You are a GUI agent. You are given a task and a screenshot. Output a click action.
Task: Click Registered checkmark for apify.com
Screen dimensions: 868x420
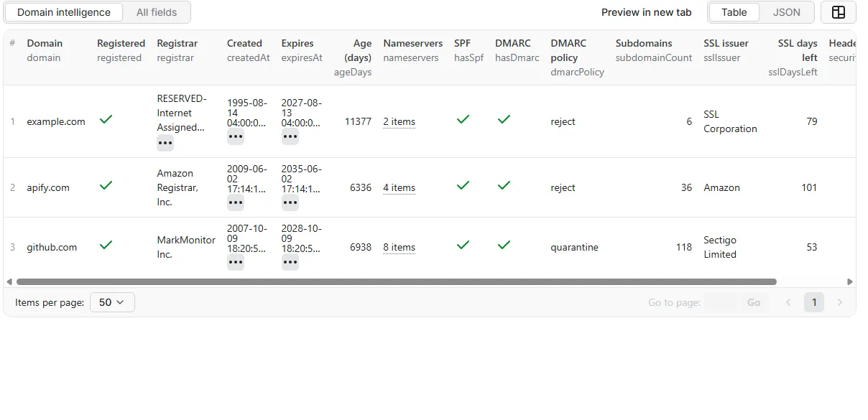pyautogui.click(x=106, y=185)
